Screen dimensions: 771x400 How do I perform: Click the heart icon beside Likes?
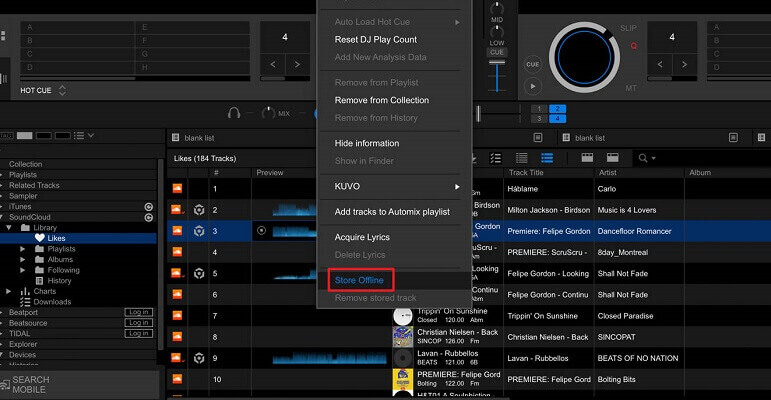(40, 238)
